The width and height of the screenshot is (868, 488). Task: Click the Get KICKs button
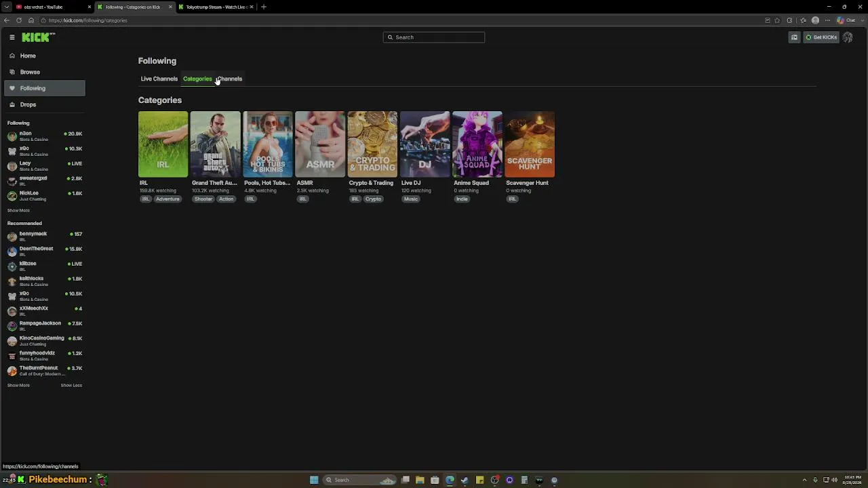[x=821, y=37]
